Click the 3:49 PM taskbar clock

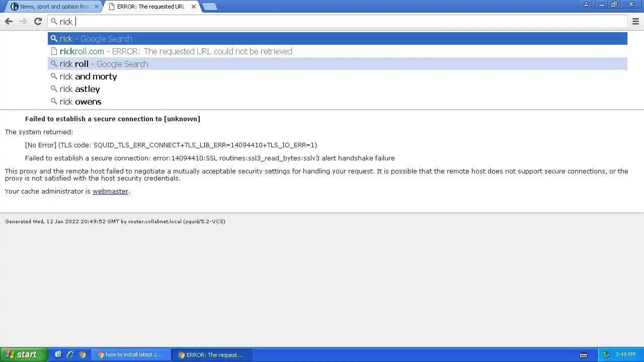[625, 354]
